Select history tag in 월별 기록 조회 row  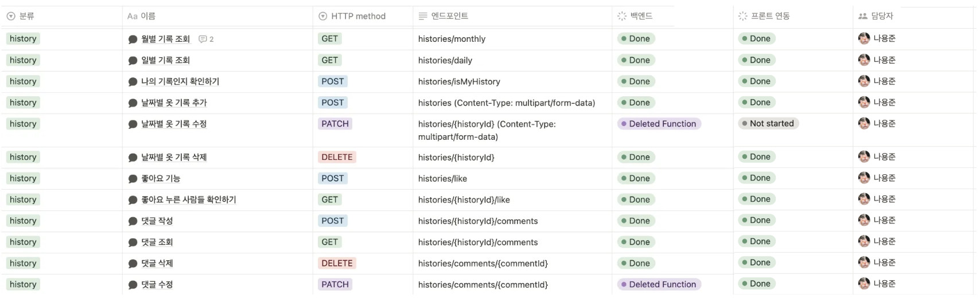(x=23, y=38)
